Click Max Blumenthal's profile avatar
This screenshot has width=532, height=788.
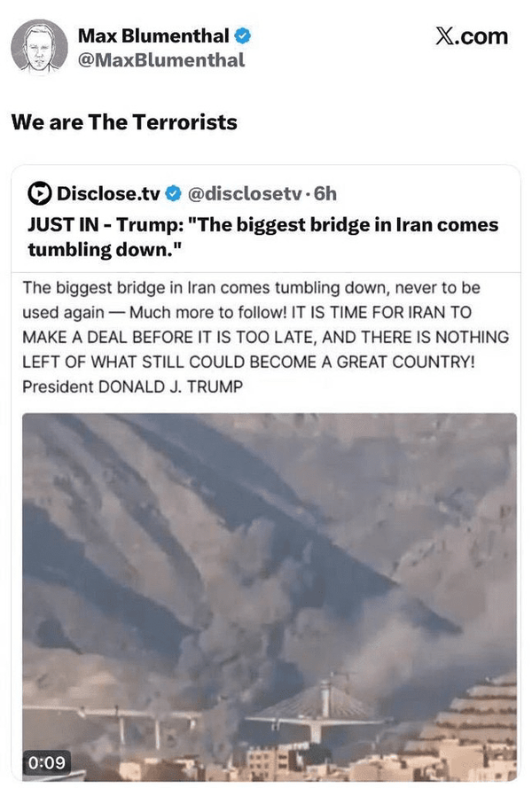coord(40,48)
